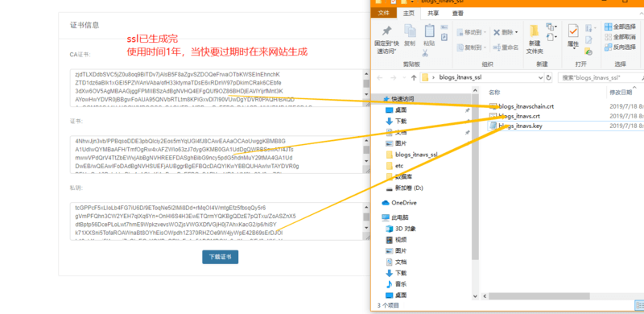
Task: Open the etc folder in Quick access
Action: point(394,166)
